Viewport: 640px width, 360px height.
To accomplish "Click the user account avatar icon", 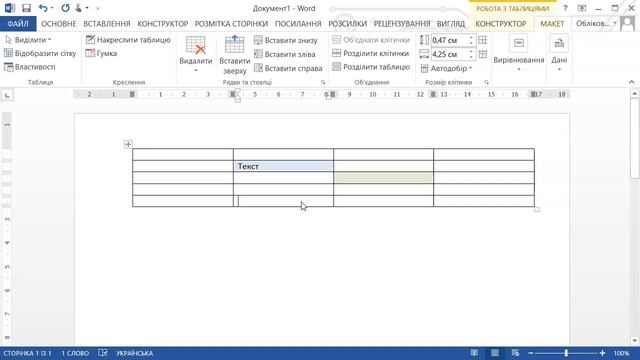I will pos(628,24).
